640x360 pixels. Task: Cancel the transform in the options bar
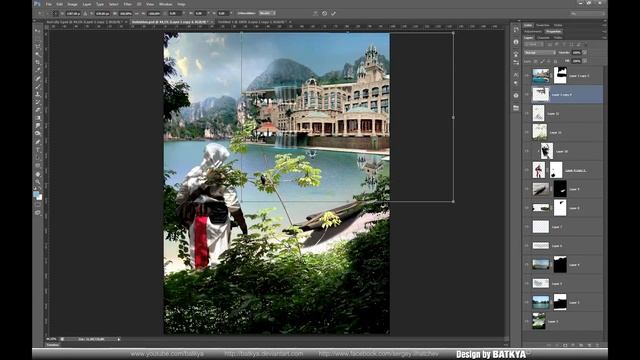pos(324,13)
